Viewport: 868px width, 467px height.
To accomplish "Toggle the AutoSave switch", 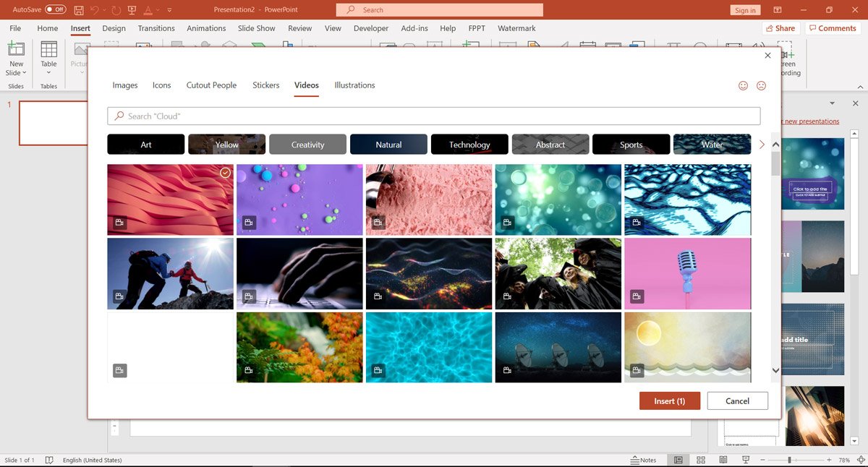I will pos(55,10).
